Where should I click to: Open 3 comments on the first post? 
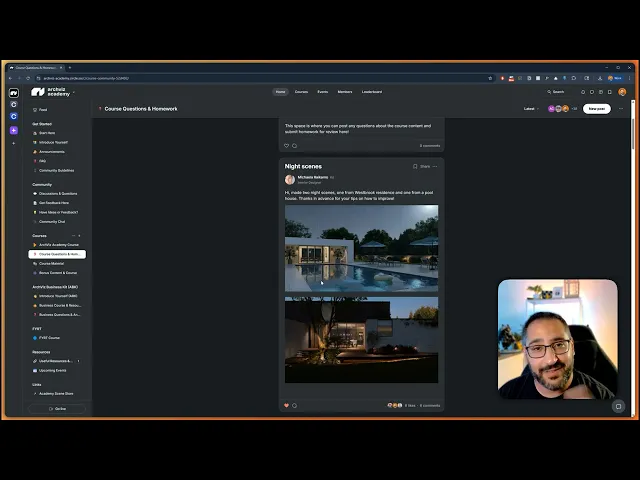click(x=430, y=146)
